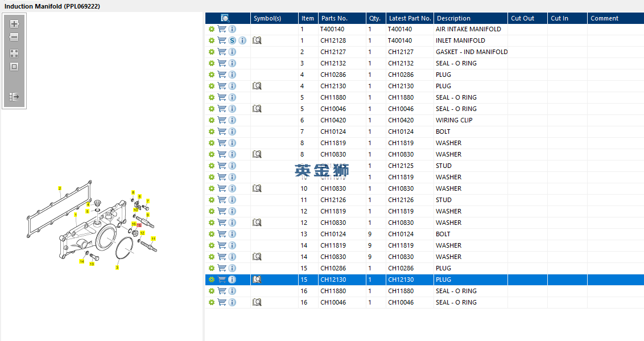Zoom out the diagram with minus icon
This screenshot has width=644, height=341.
point(14,37)
